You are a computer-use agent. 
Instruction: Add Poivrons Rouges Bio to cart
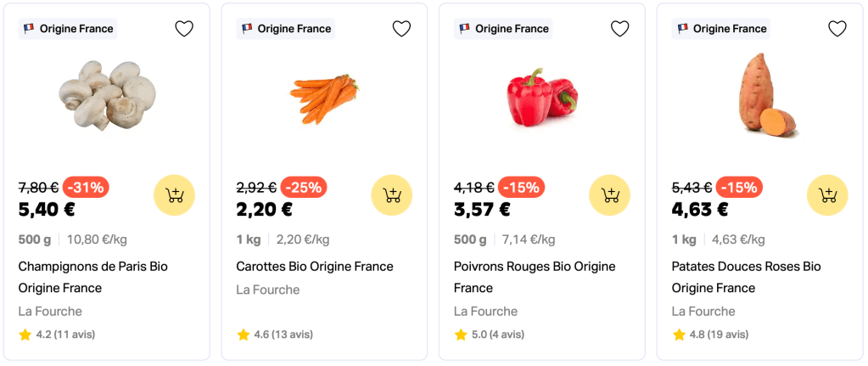click(x=609, y=195)
